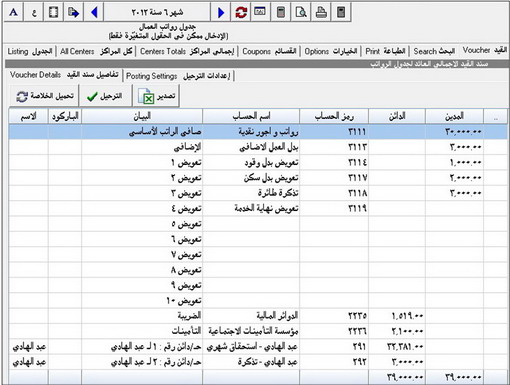Click the export arrow icon in the toolbar
The width and height of the screenshot is (510, 385).
73,12
